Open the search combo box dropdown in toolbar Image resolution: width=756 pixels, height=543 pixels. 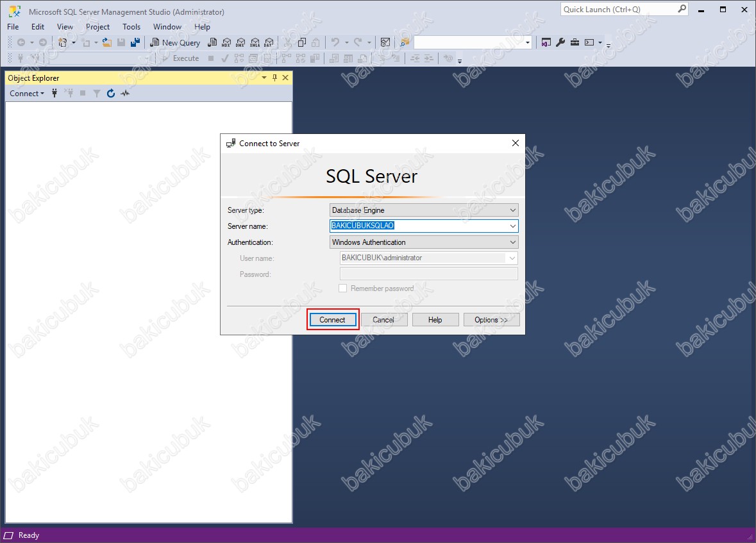click(528, 42)
